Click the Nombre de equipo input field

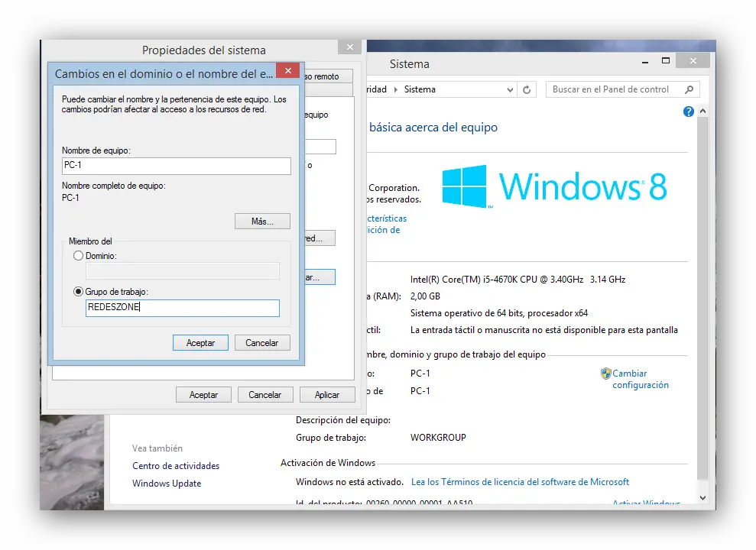[177, 166]
